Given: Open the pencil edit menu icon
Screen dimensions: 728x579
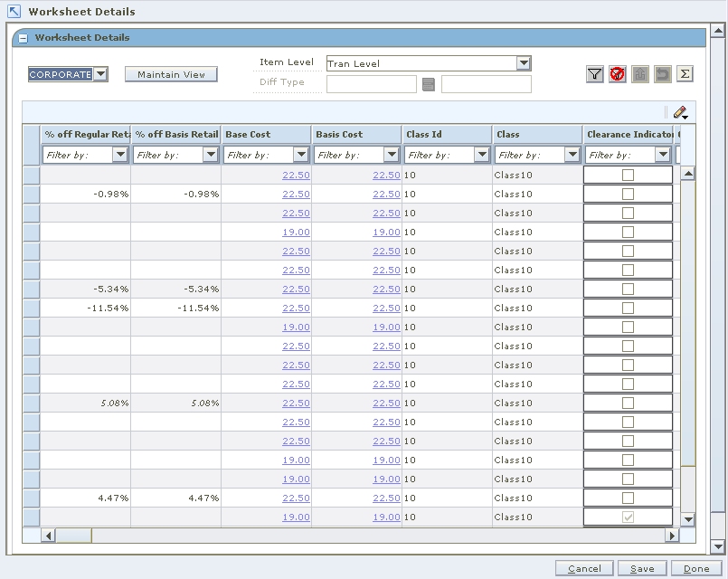Looking at the screenshot, I should 681,112.
